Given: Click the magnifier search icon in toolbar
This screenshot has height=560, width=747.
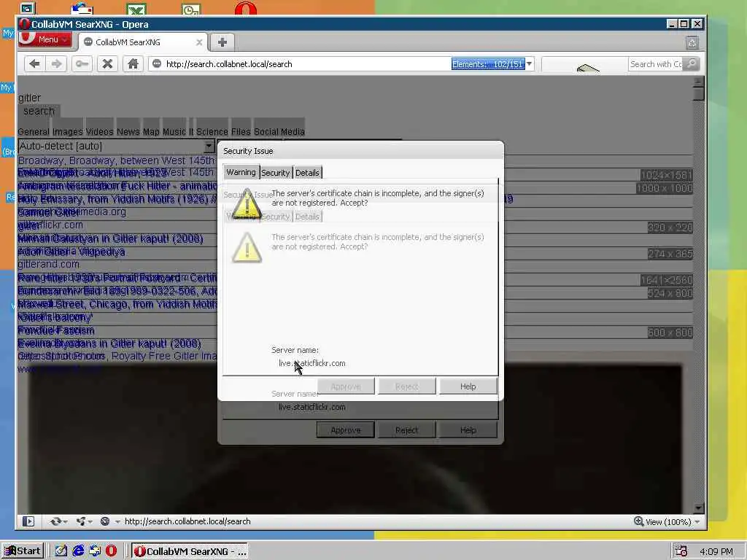Looking at the screenshot, I should (x=692, y=64).
